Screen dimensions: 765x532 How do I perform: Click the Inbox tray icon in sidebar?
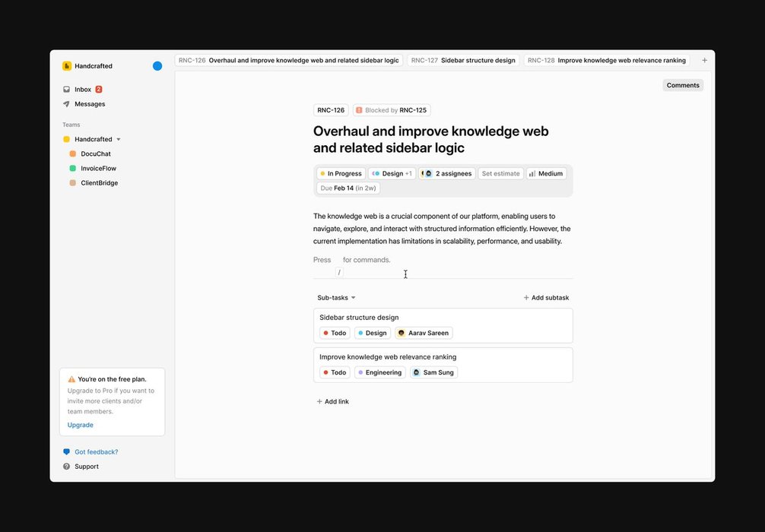[x=67, y=90]
